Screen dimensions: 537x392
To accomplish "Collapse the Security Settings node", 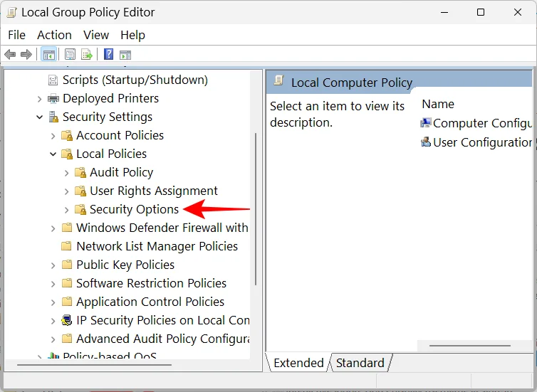I will click(x=40, y=117).
